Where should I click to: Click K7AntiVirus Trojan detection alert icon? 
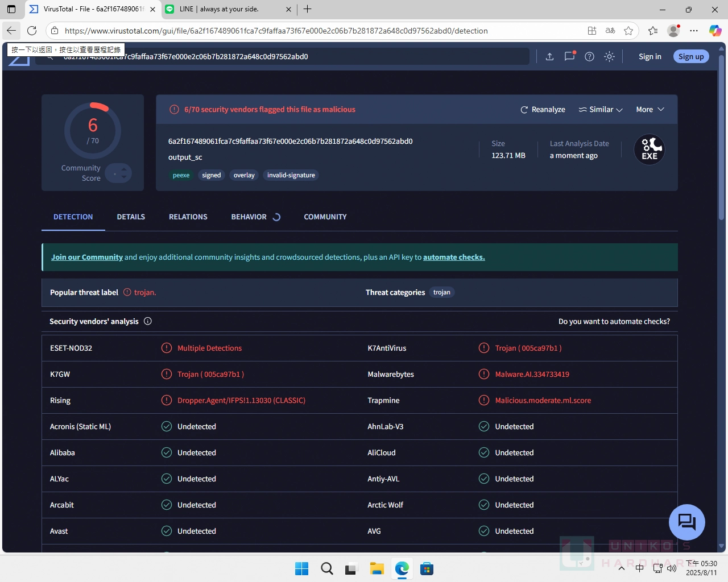click(x=484, y=348)
